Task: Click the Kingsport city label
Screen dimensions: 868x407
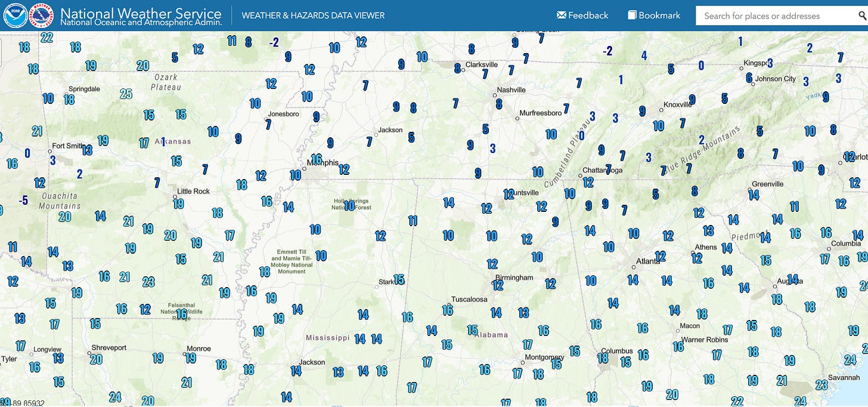Action: pyautogui.click(x=757, y=63)
